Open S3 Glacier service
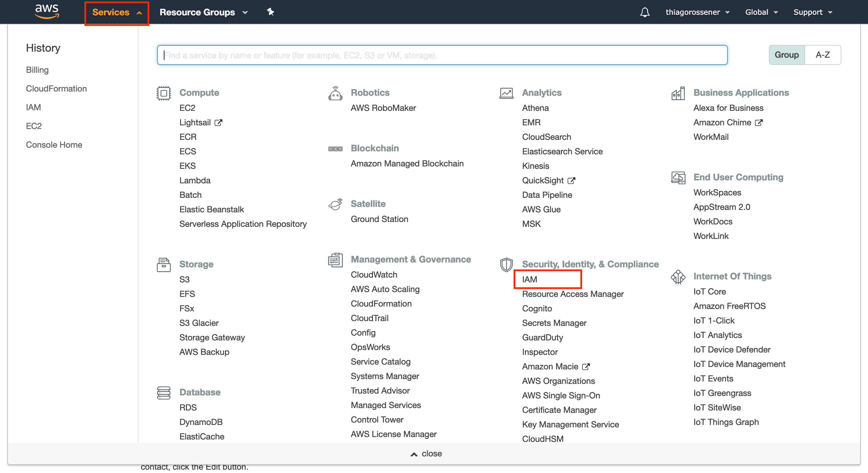 click(x=199, y=323)
